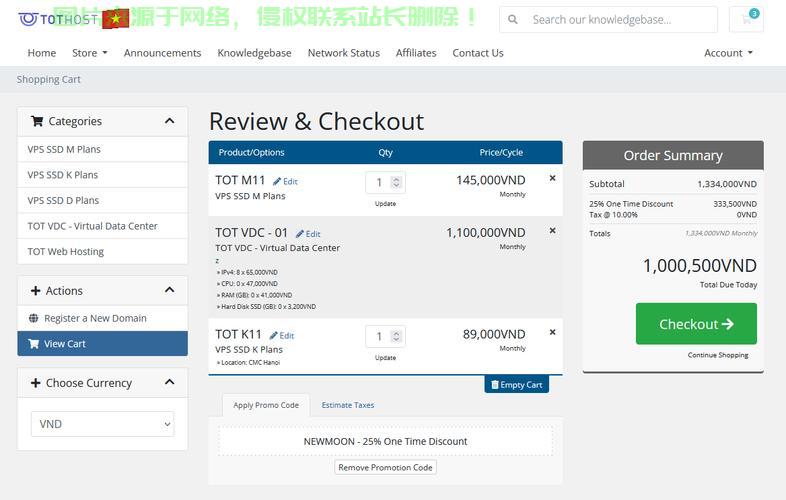Open the Announcements page
Screen dimensions: 786x500
[x=162, y=53]
